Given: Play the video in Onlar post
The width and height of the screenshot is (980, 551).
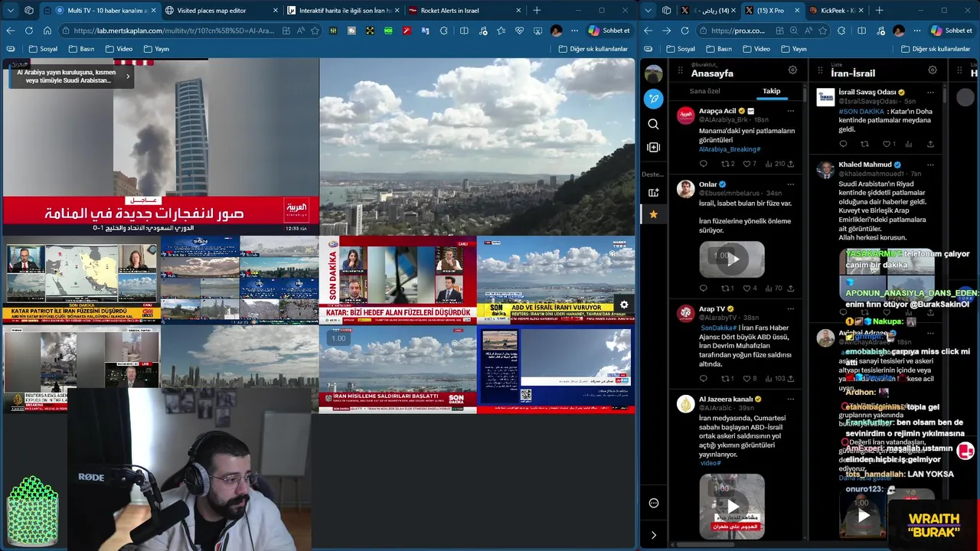Looking at the screenshot, I should (x=732, y=259).
